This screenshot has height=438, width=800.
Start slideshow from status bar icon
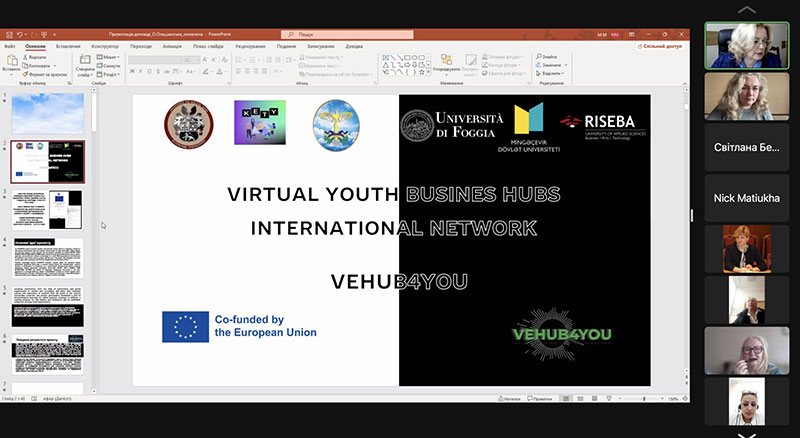click(609, 398)
